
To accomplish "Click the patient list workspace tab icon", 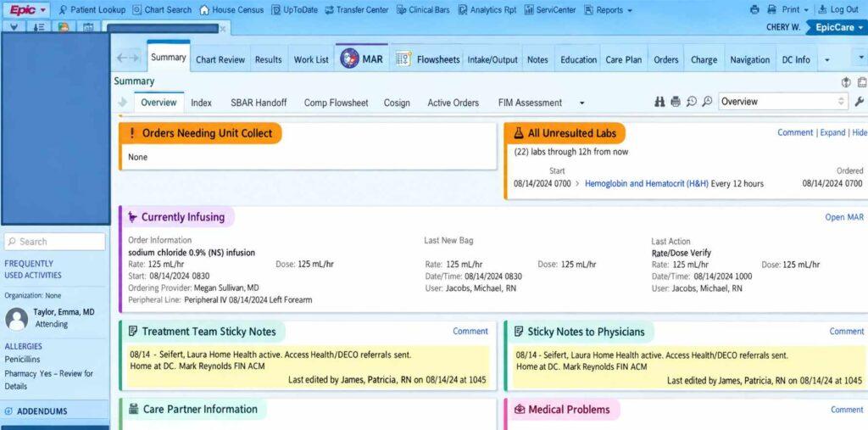I will pyautogui.click(x=39, y=27).
